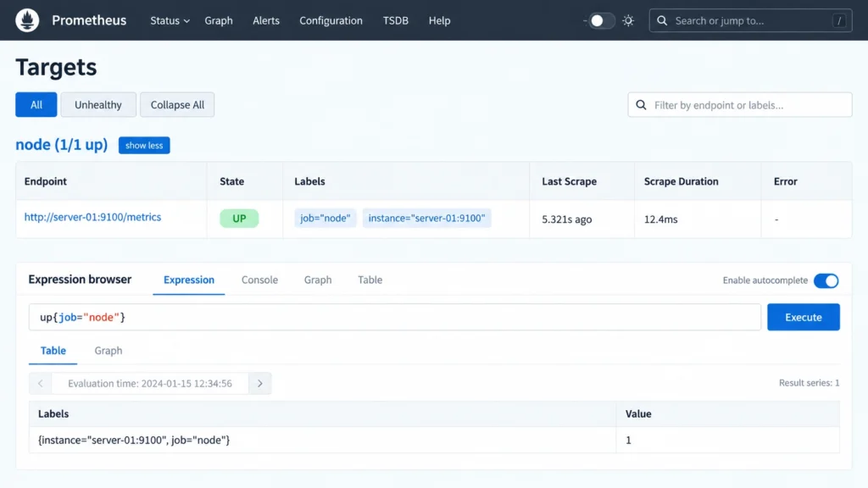
Task: Click the filter field magnifier icon
Action: click(641, 105)
